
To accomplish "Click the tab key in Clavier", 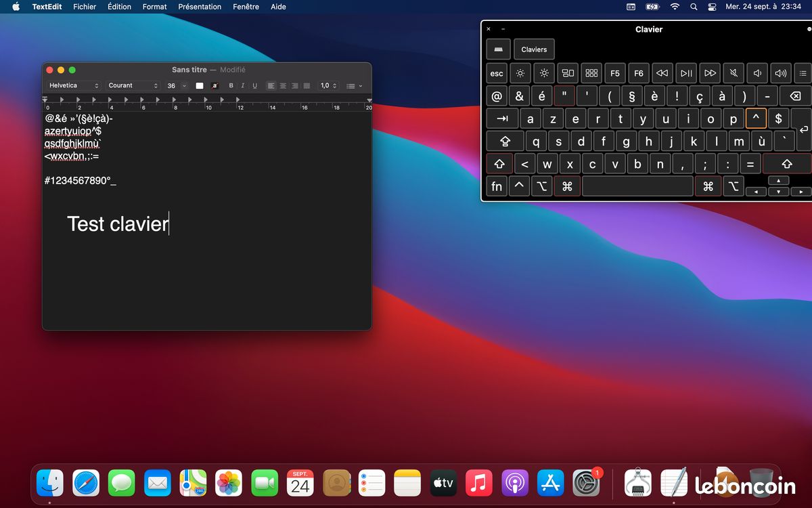I will point(502,119).
